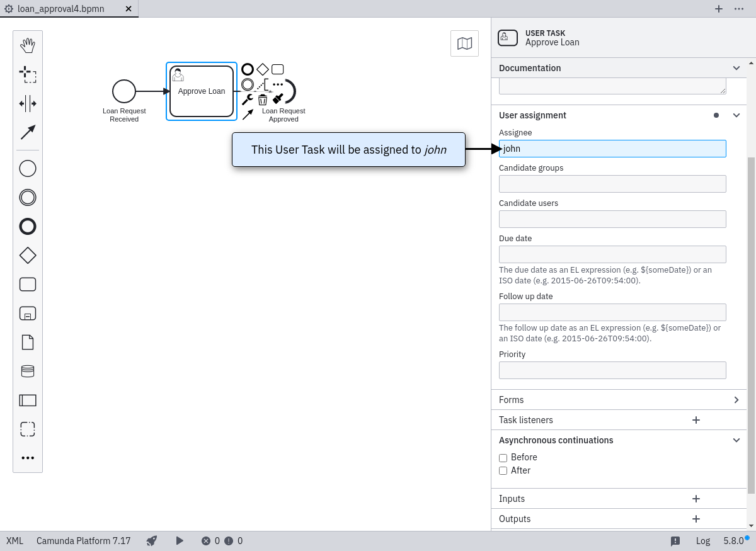Select the hand tool in palette

click(x=28, y=45)
